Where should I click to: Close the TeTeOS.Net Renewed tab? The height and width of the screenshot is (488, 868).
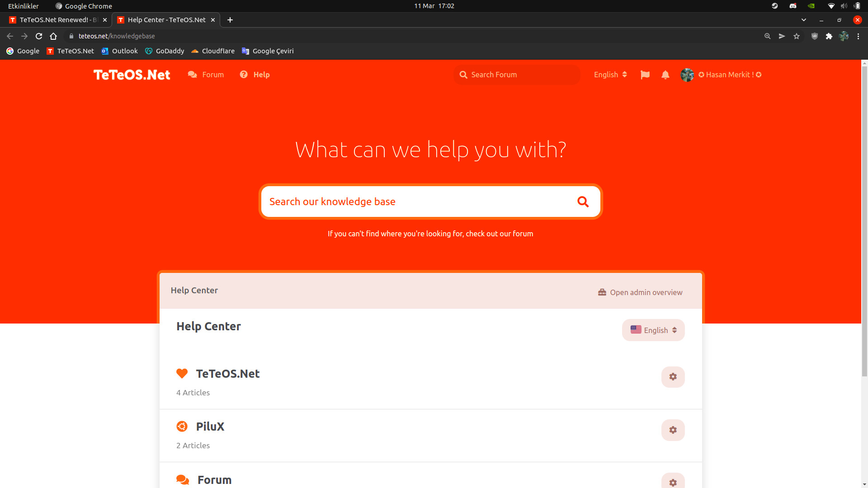(105, 20)
